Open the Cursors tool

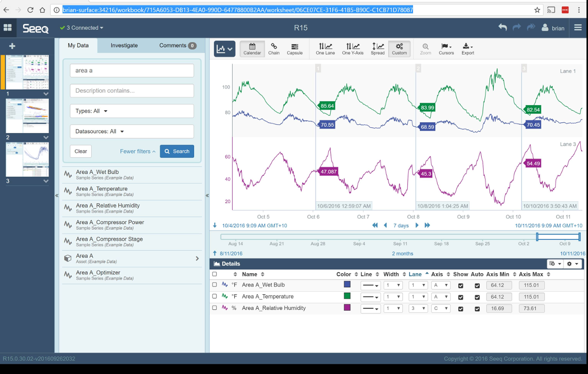pos(446,48)
